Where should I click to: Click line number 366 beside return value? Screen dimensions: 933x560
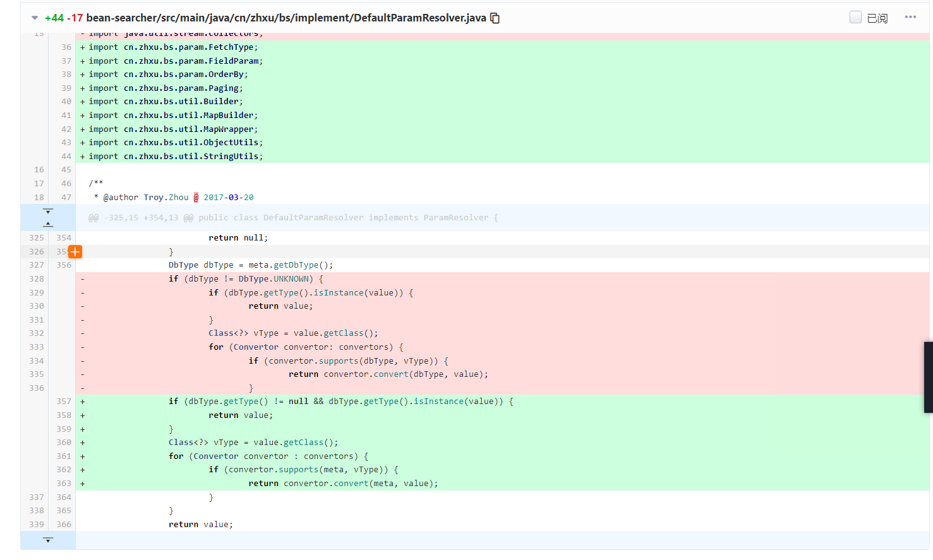64,525
